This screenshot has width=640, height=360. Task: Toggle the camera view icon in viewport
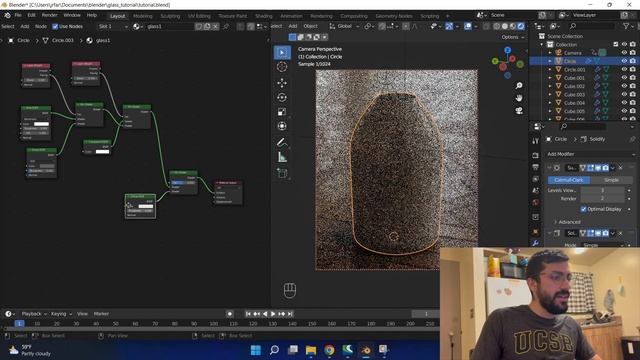pyautogui.click(x=519, y=111)
